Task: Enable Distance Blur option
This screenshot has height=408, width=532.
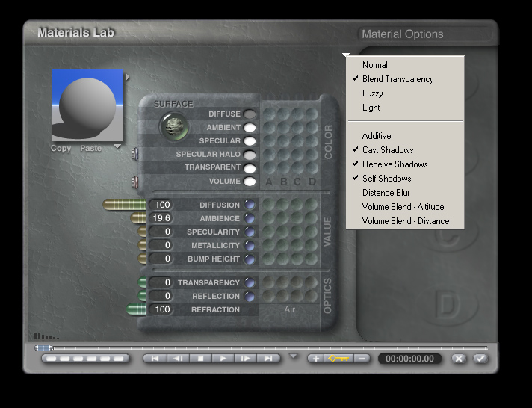Action: tap(406, 193)
